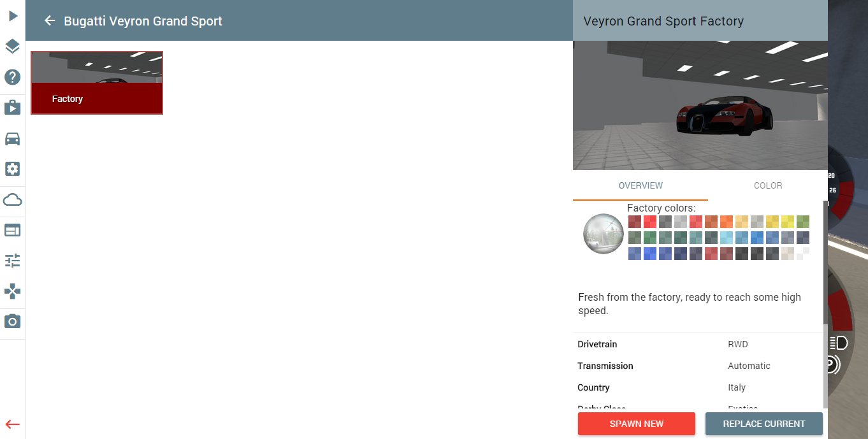The image size is (868, 439).
Task: Go back using arrow beside Bugatti Veyron title
Action: [x=50, y=21]
